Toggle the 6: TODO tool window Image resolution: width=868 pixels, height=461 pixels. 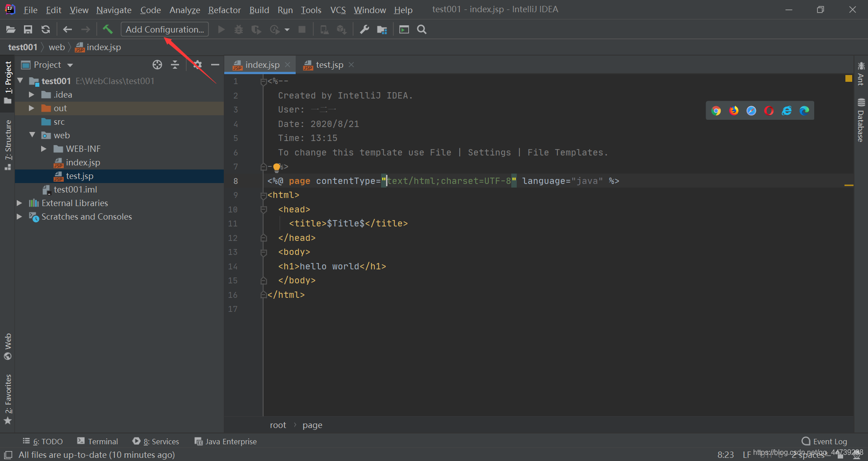43,442
